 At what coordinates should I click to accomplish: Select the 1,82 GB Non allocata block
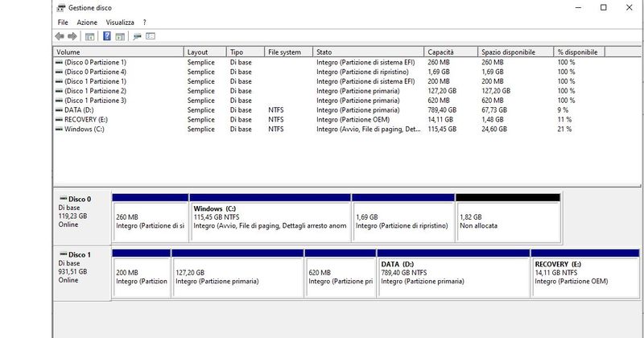pos(508,217)
